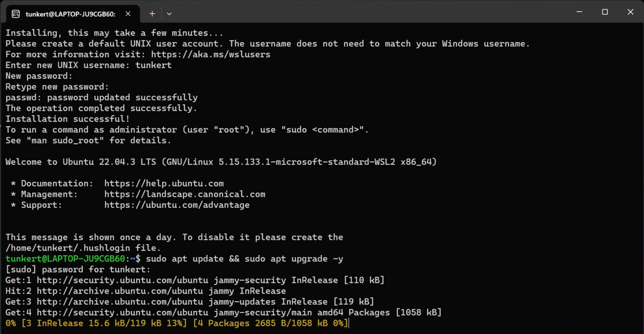Screen dimensions: 644x334
Task: Click the terminal icon in the tab
Action: [x=15, y=14]
